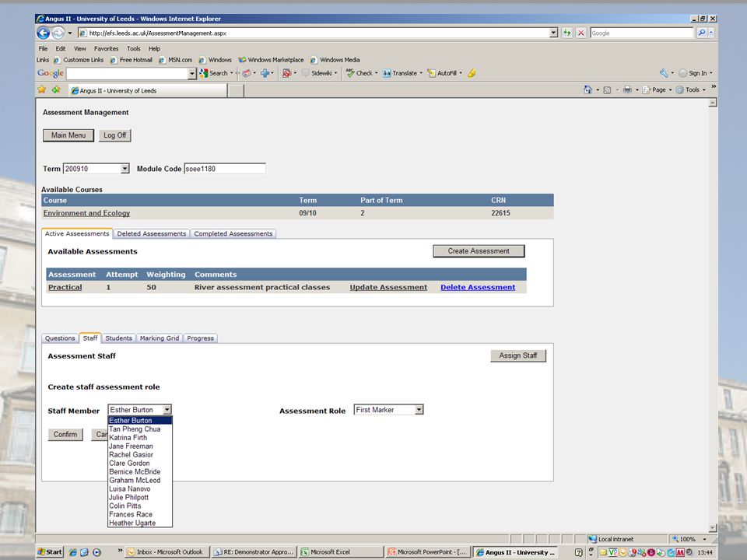Click the Delete Assessment link
Image resolution: width=747 pixels, height=560 pixels.
point(478,287)
